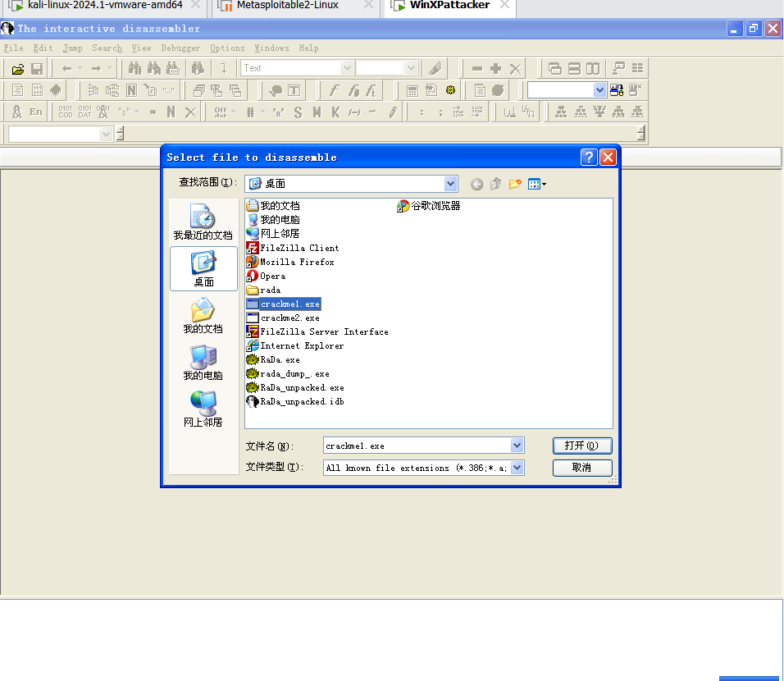This screenshot has height=681, width=784.
Task: Click the zoom out minus toolbar icon
Action: point(477,69)
